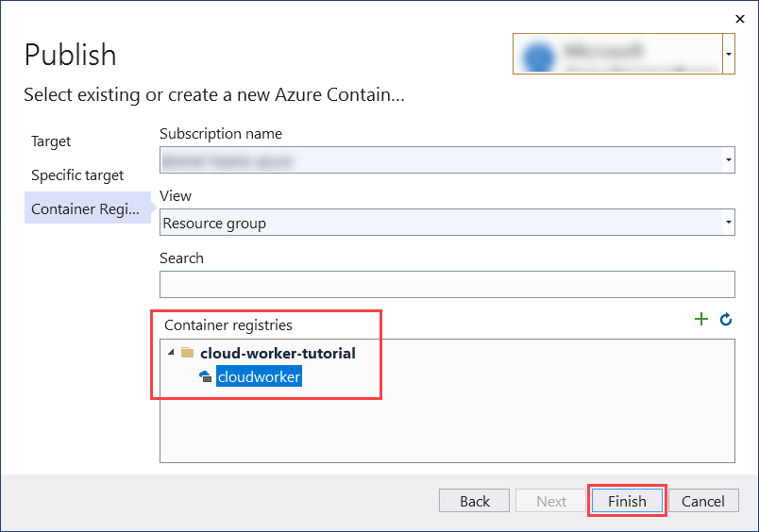Select the cloudworker registry item
The image size is (759, 532).
point(259,377)
